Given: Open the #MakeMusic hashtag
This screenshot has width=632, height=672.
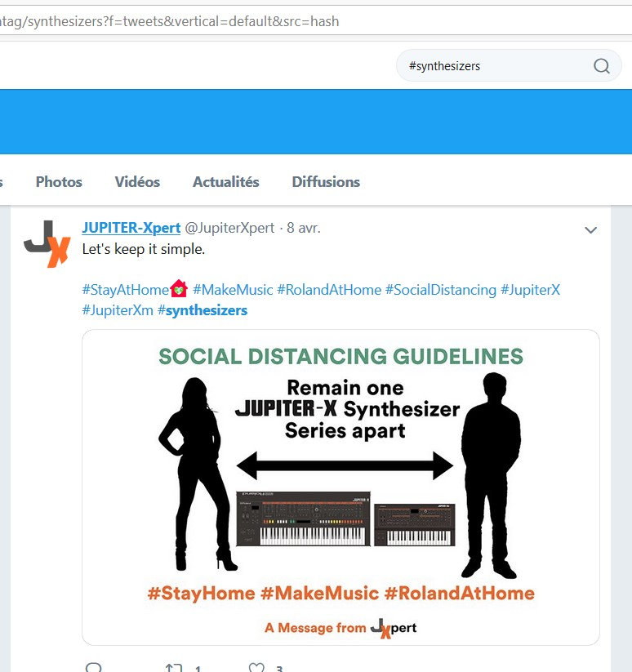Looking at the screenshot, I should [x=233, y=290].
